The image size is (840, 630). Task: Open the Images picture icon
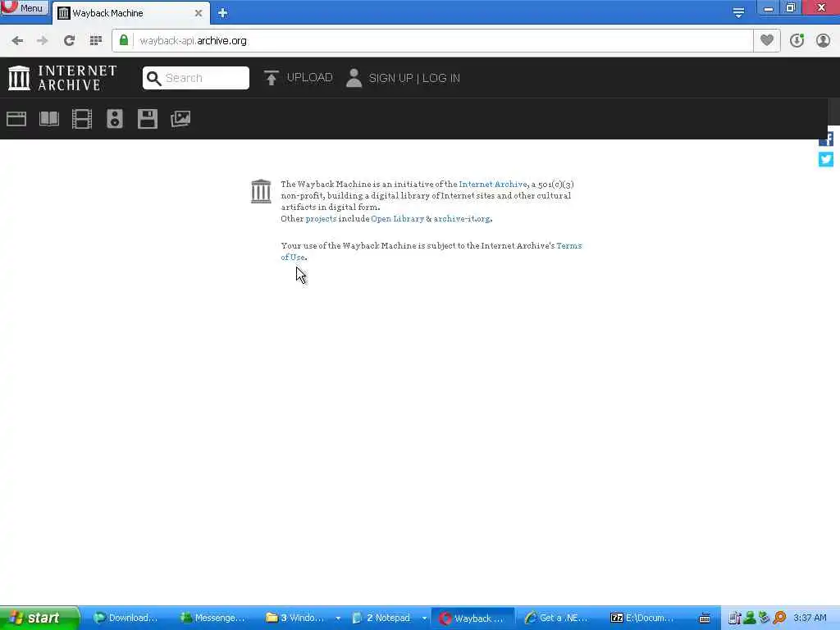coord(180,119)
